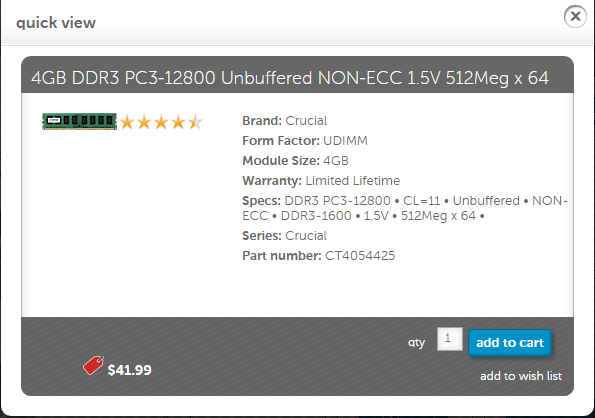Click the Form Factor UDIMM line
This screenshot has width=595, height=418.
[305, 141]
